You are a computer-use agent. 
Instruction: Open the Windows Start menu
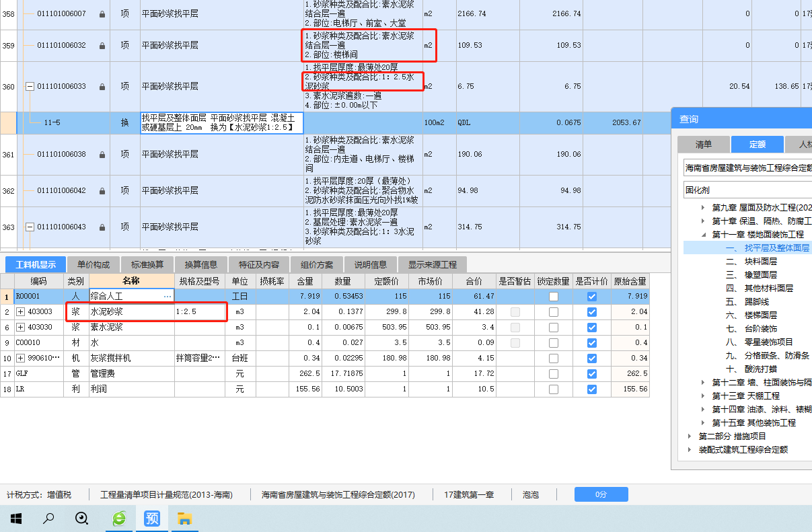16,518
